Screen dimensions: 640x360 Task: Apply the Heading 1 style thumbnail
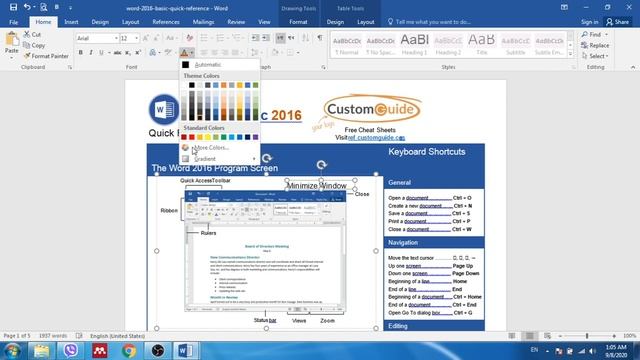point(414,44)
